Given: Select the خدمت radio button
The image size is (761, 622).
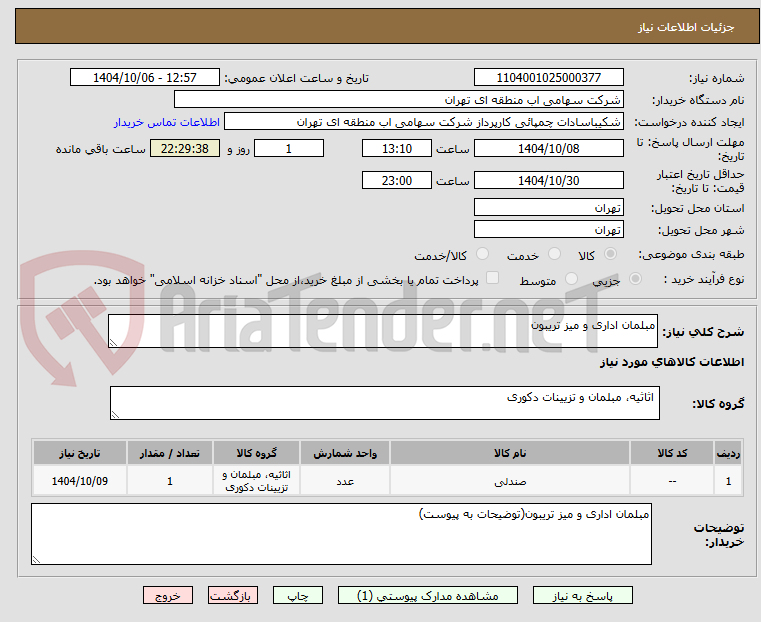Looking at the screenshot, I should pos(554,254).
